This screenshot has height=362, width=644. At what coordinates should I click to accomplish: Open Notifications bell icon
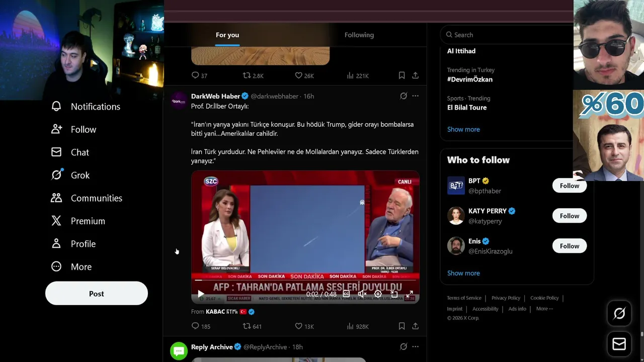tap(56, 106)
